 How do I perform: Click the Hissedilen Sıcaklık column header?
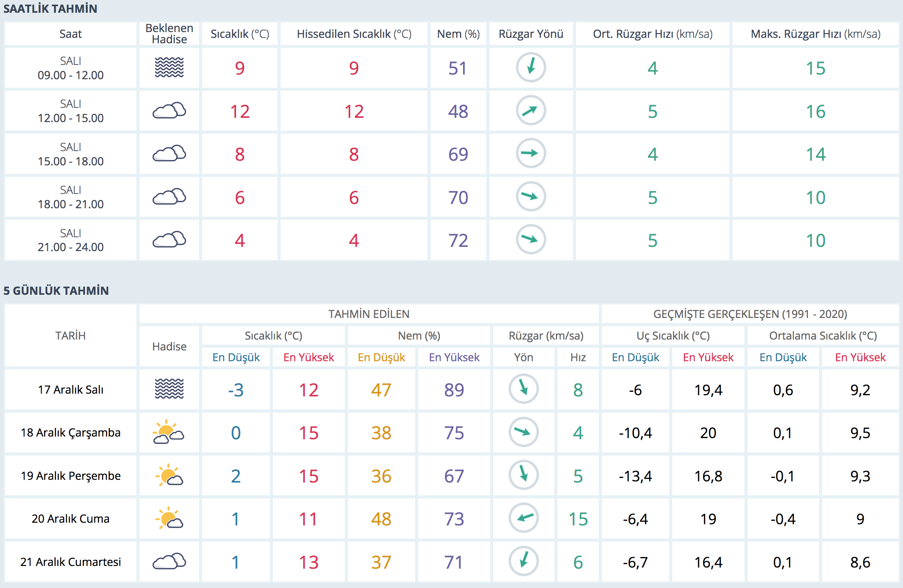click(x=354, y=34)
